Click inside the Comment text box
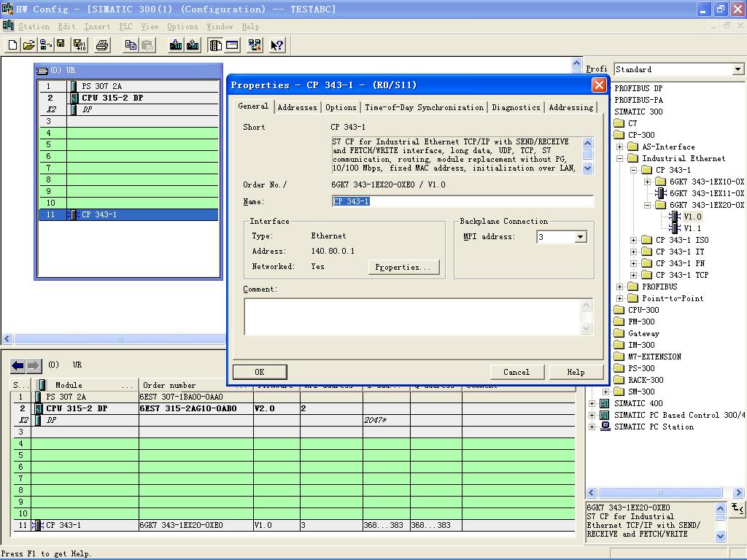 [413, 316]
